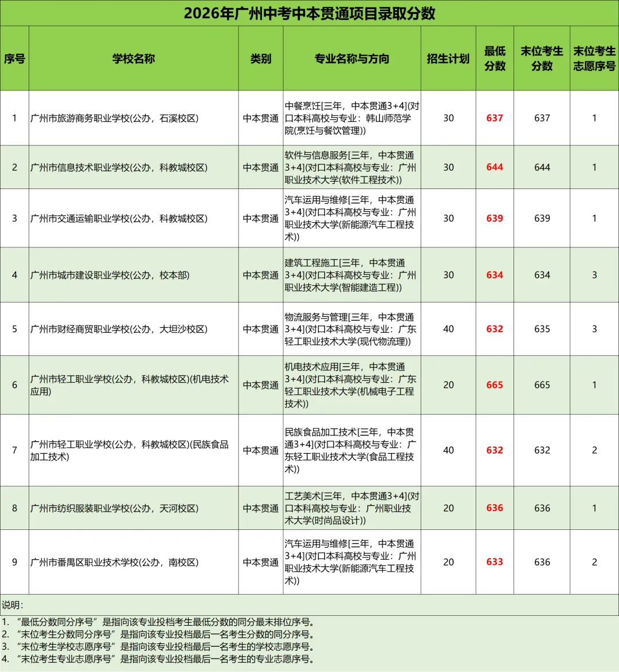Click note 1 about 最低分数同分序号
This screenshot has height=672, width=619.
point(159,622)
